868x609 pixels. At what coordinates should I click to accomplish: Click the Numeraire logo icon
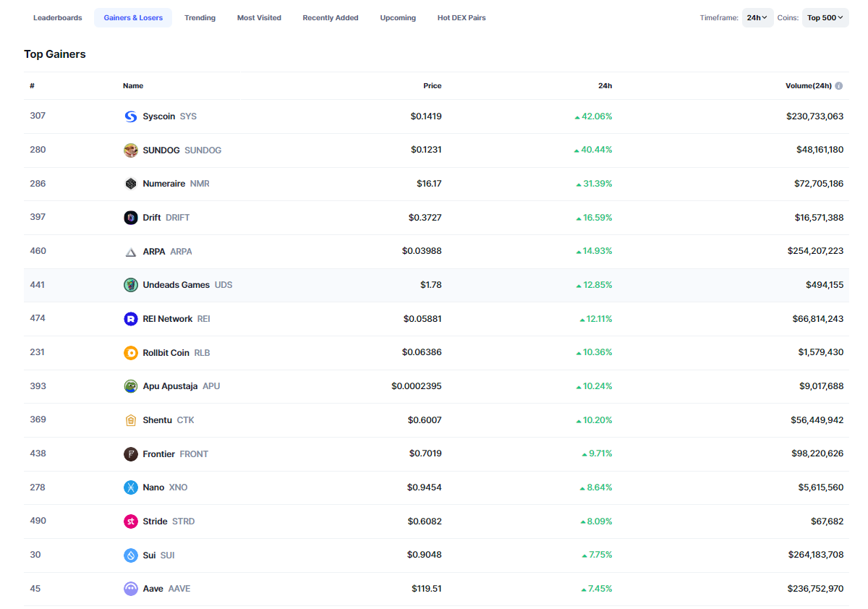tap(130, 184)
